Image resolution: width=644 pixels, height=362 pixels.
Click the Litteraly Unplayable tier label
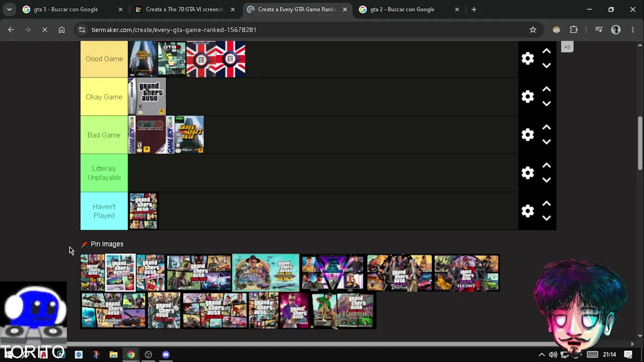(104, 173)
